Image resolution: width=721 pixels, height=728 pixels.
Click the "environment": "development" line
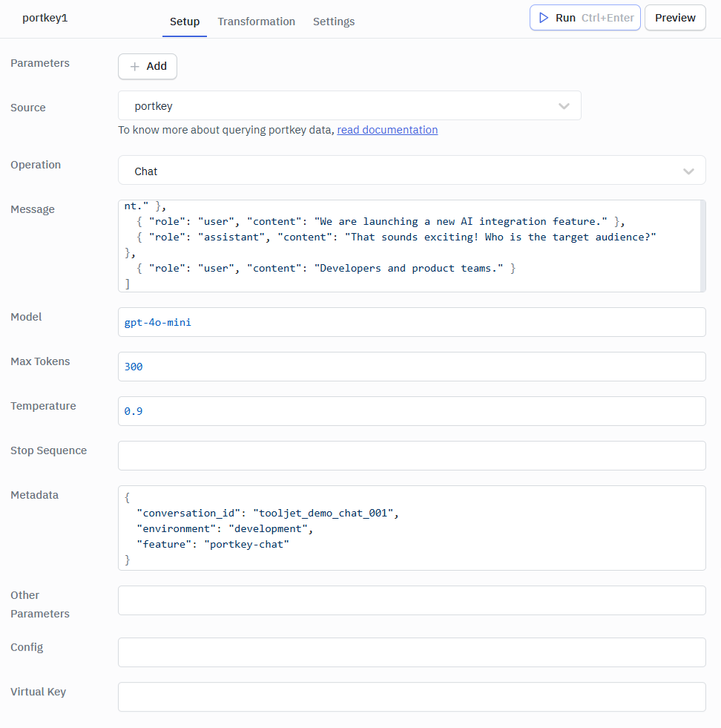[x=225, y=529]
